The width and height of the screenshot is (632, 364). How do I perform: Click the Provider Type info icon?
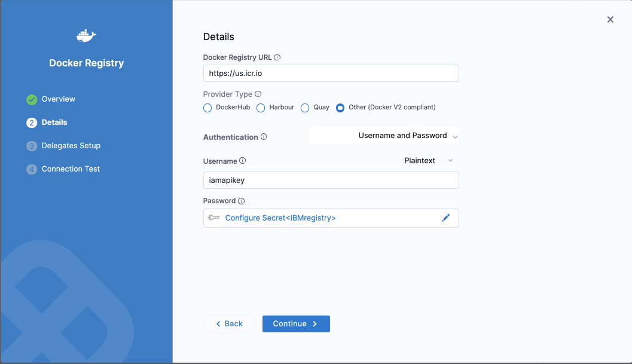[x=258, y=94]
